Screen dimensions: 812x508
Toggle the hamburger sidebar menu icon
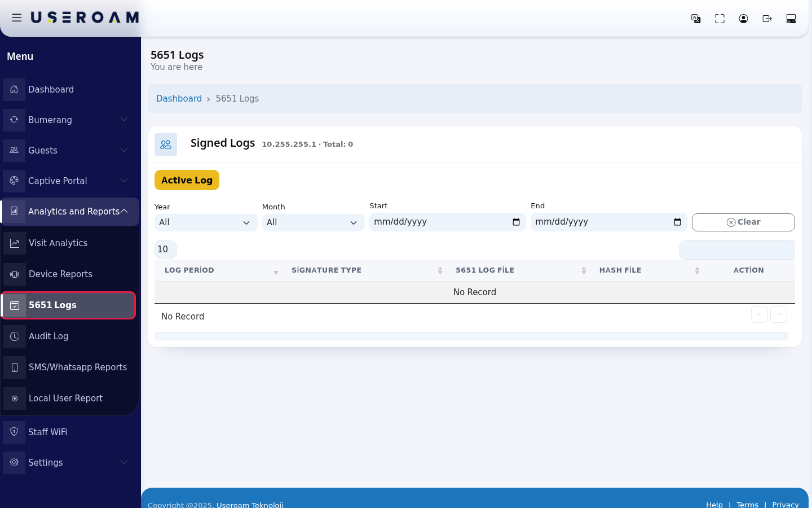[x=17, y=17]
